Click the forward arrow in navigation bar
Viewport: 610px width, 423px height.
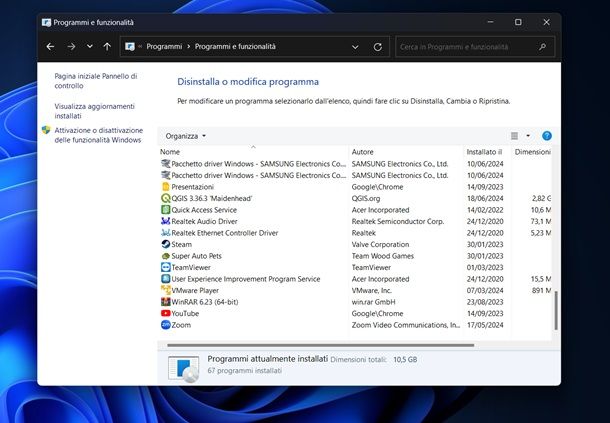pyautogui.click(x=71, y=47)
